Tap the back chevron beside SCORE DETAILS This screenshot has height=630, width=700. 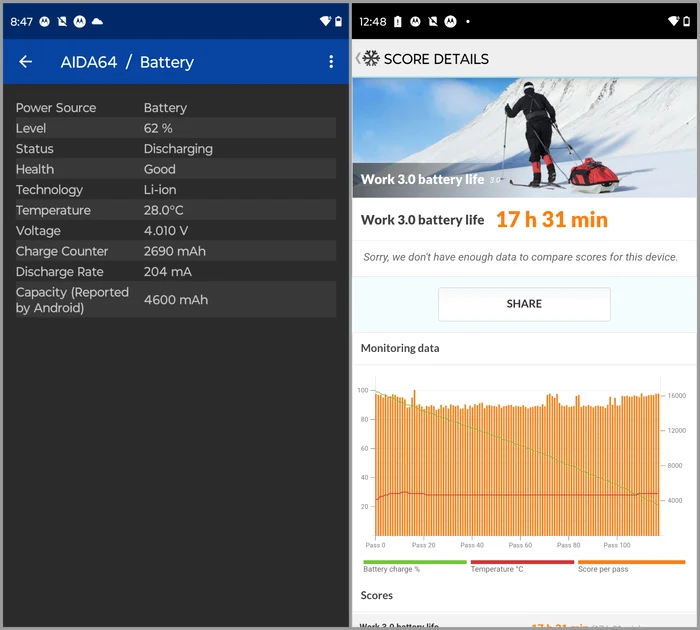coord(358,58)
